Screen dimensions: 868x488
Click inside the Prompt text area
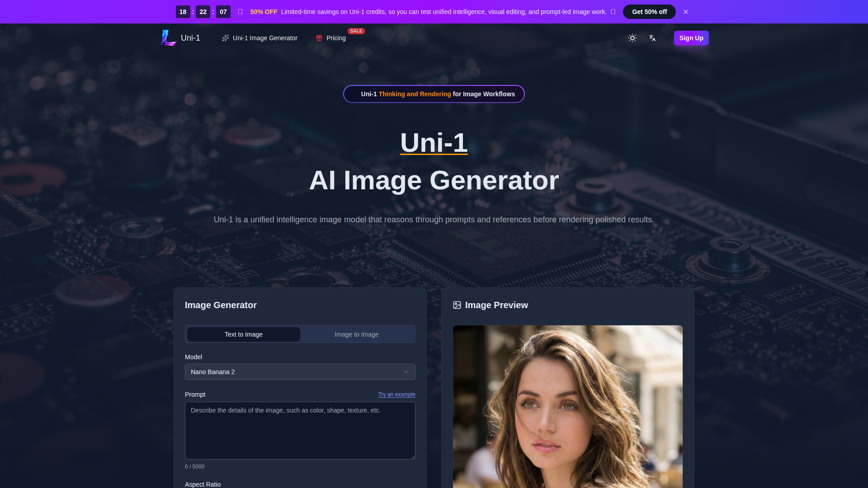click(300, 431)
